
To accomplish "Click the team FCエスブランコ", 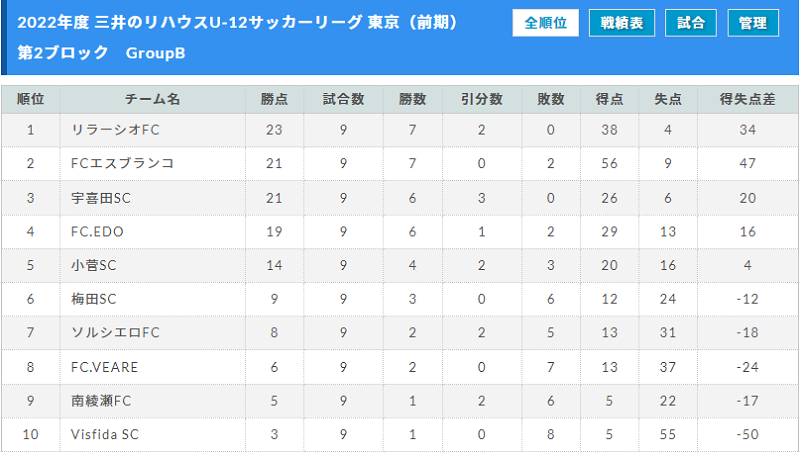I will click(122, 163).
